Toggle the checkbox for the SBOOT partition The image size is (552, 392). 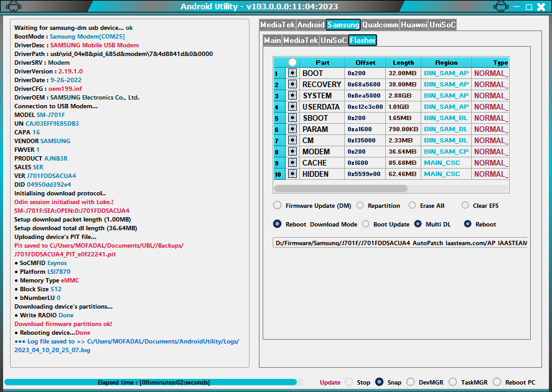[292, 118]
